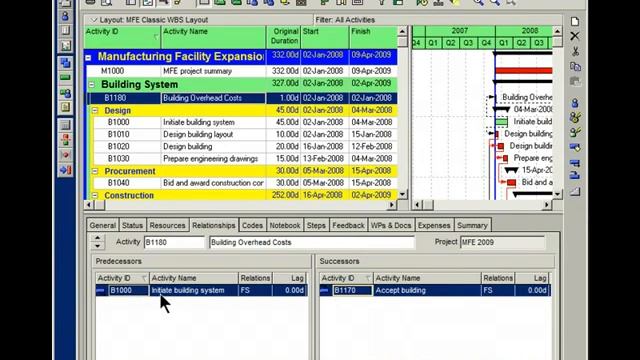Image resolution: width=640 pixels, height=360 pixels.
Task: Click the Assign Successors icon
Action: [x=575, y=176]
